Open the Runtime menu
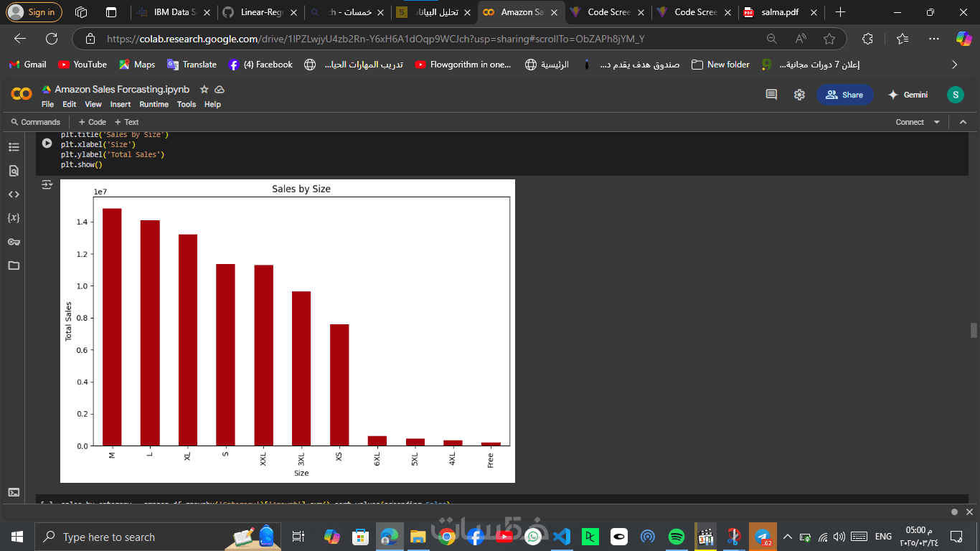 click(x=154, y=104)
